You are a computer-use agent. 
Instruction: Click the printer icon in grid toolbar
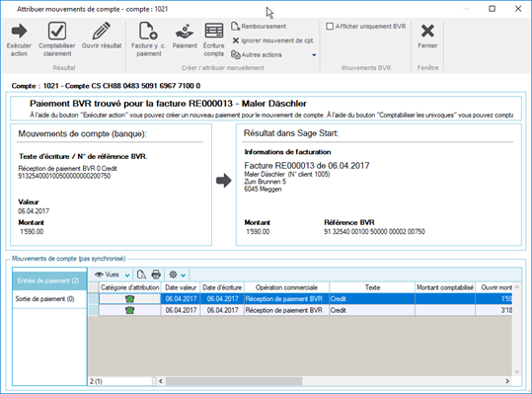156,275
